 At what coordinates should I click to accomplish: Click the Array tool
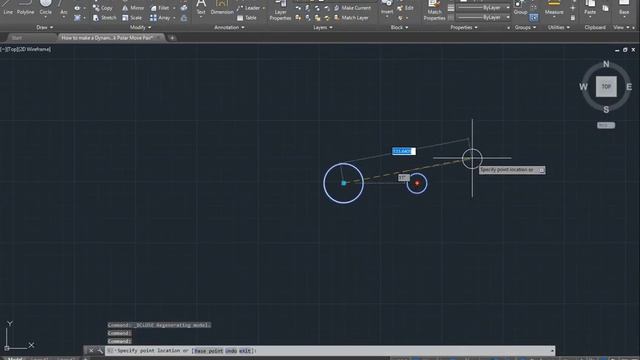[x=160, y=18]
